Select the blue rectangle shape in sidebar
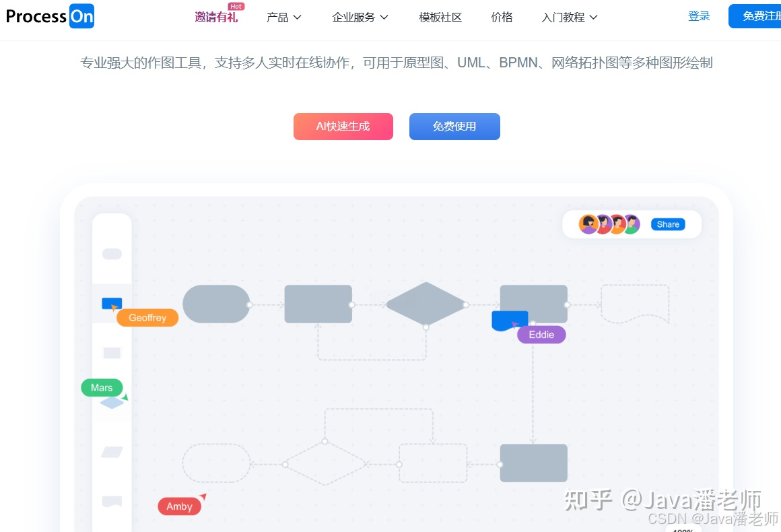 pyautogui.click(x=112, y=303)
